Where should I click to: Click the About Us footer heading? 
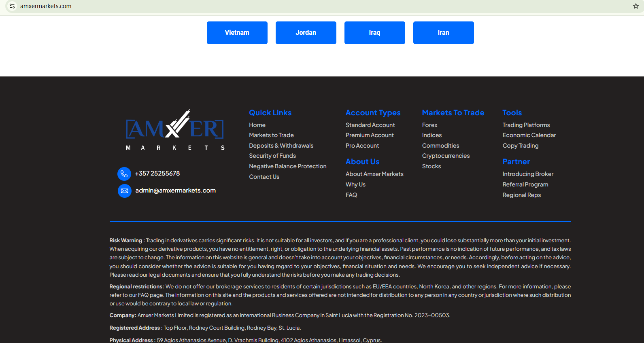pyautogui.click(x=363, y=162)
